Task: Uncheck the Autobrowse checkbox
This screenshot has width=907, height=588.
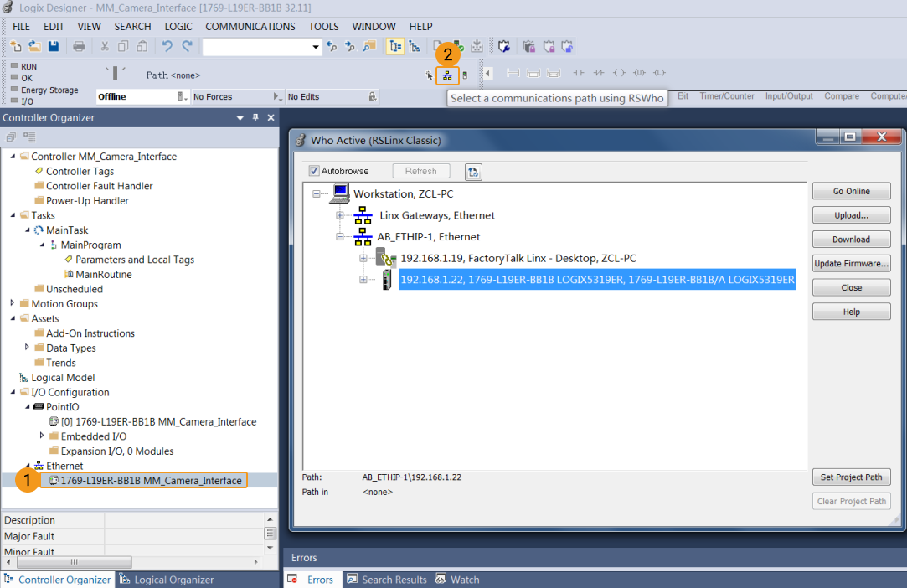Action: (315, 171)
